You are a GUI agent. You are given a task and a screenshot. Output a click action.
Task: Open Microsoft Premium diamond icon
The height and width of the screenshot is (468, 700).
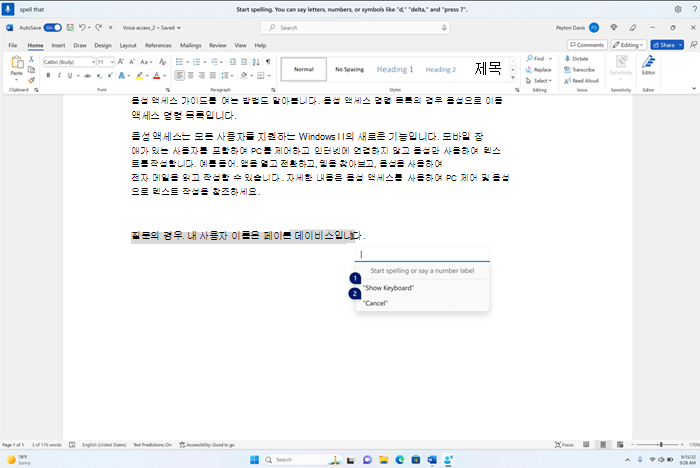(x=614, y=28)
